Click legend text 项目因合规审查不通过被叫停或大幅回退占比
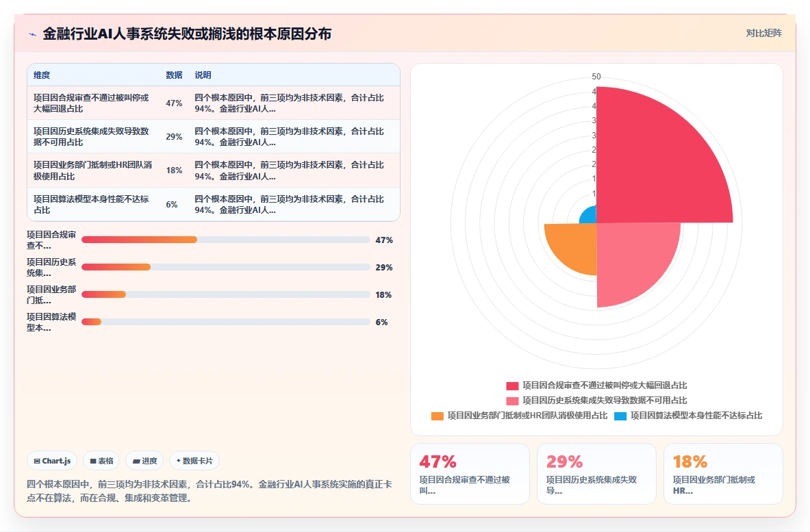This screenshot has width=810, height=532. (x=605, y=385)
